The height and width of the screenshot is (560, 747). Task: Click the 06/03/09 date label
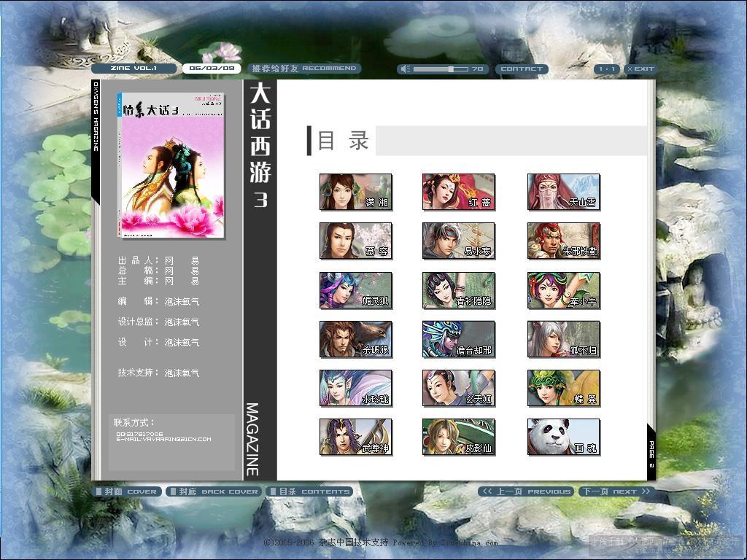pos(212,69)
